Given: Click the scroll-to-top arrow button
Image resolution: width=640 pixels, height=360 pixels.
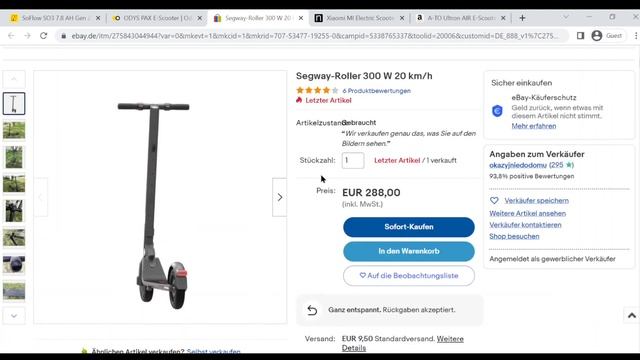Looking at the screenshot, I should coord(632,316).
